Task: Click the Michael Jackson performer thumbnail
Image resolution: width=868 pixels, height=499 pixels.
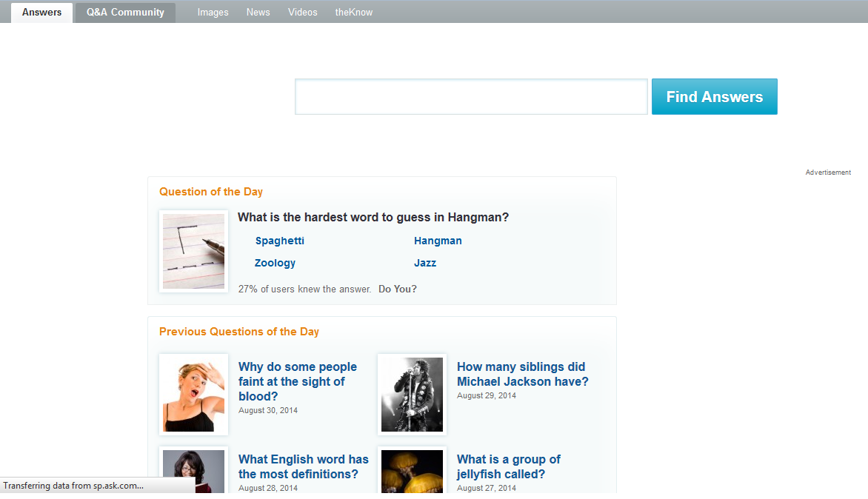Action: point(412,395)
